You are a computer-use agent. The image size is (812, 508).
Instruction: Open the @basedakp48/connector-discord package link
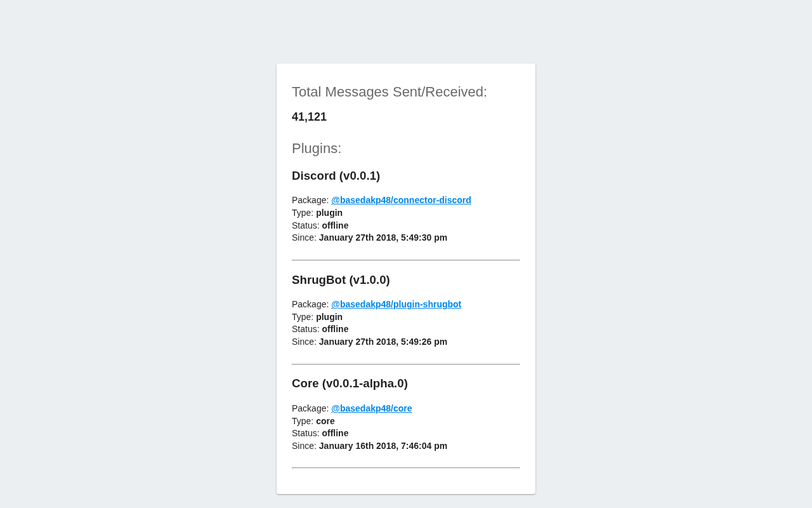(x=401, y=200)
